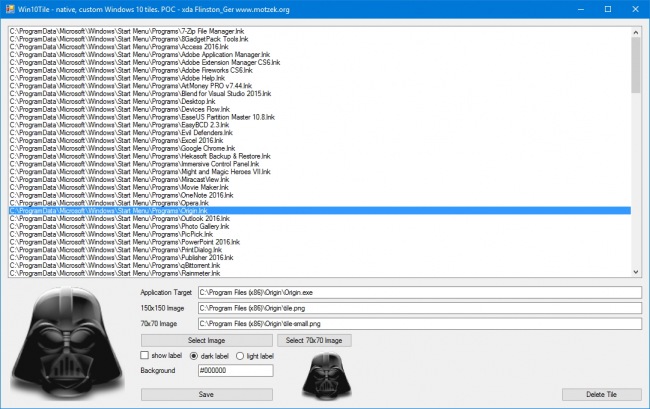Select Adobe Extension Manager CS6.lnk entry
The width and height of the screenshot is (650, 409).
pyautogui.click(x=320, y=63)
